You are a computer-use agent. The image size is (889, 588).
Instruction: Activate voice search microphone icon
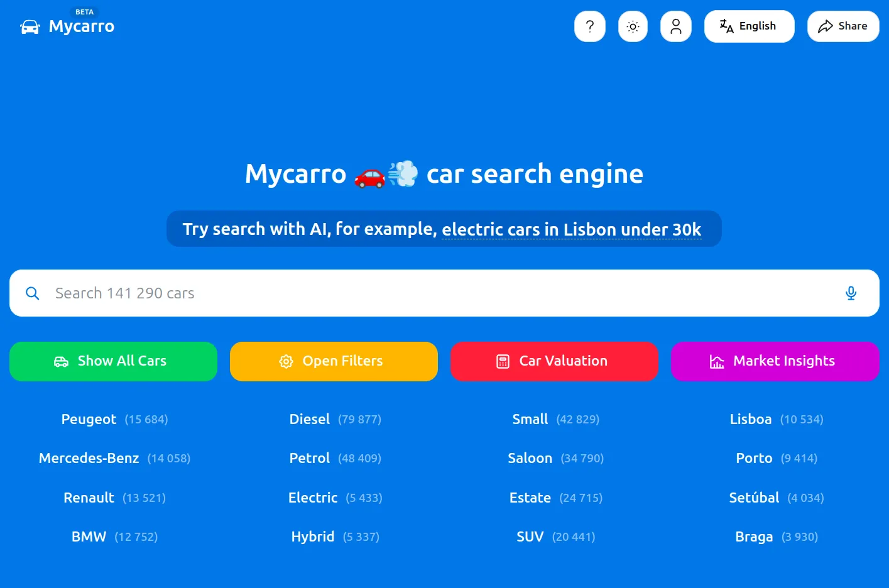tap(851, 293)
